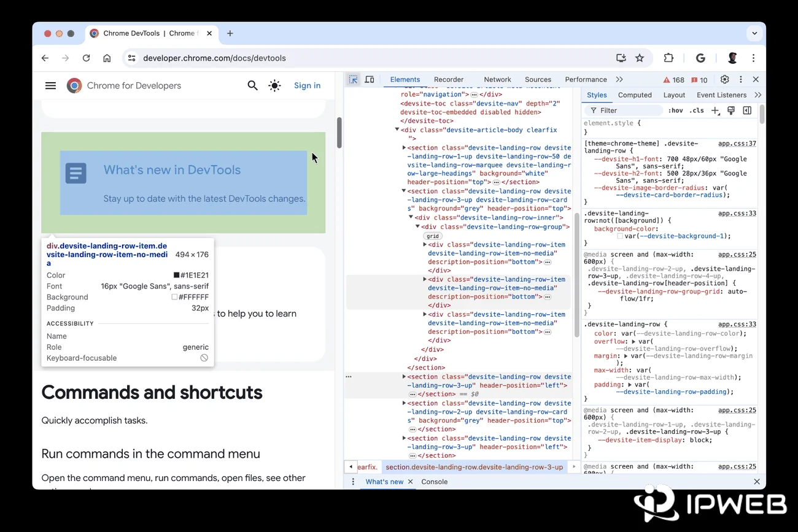
Task: Select the Styles tab
Action: point(597,95)
